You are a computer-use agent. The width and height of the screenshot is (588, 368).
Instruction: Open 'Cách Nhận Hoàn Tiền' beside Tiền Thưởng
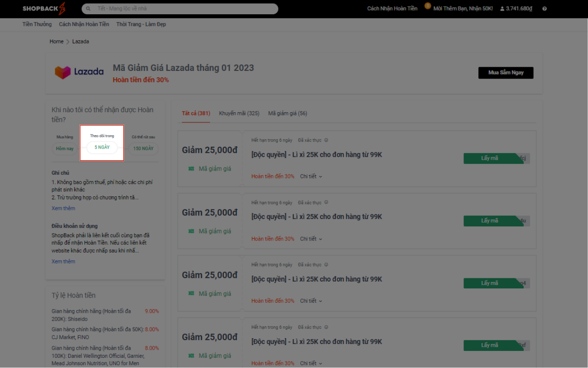(x=84, y=24)
